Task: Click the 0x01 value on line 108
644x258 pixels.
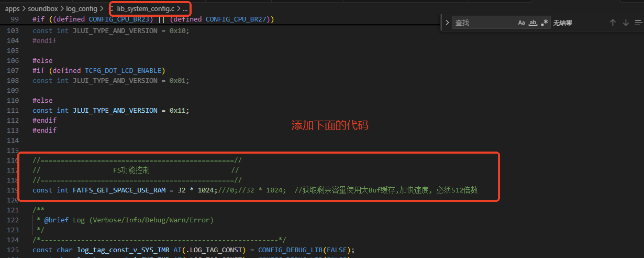Action: click(x=177, y=80)
